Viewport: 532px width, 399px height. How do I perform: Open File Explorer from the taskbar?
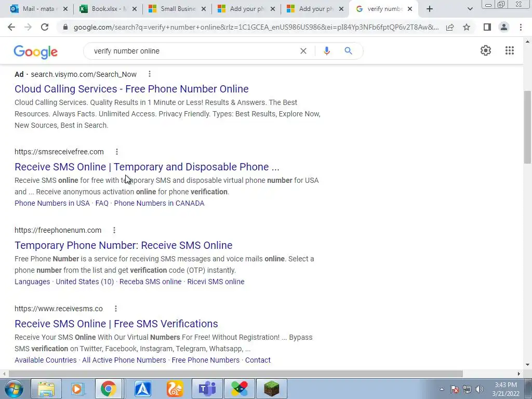click(46, 389)
